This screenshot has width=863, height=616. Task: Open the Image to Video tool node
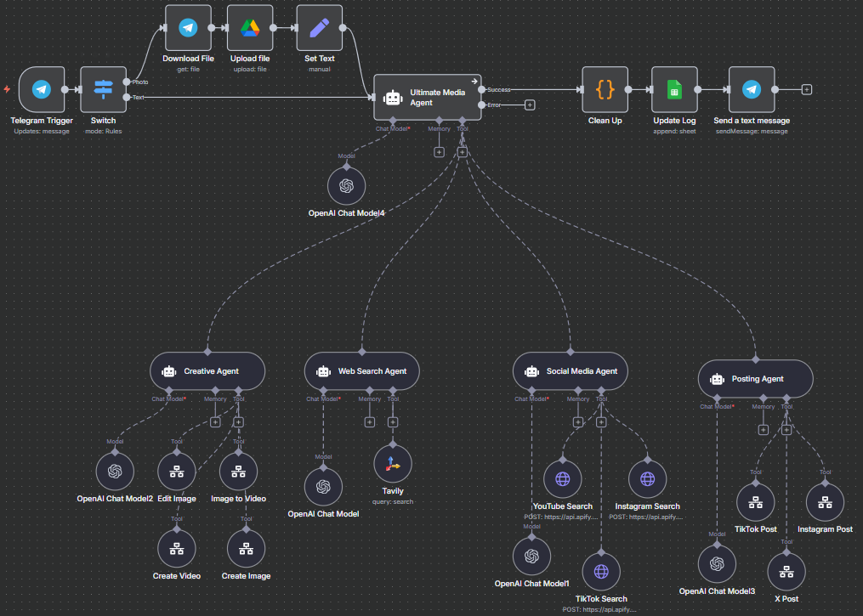tap(238, 471)
